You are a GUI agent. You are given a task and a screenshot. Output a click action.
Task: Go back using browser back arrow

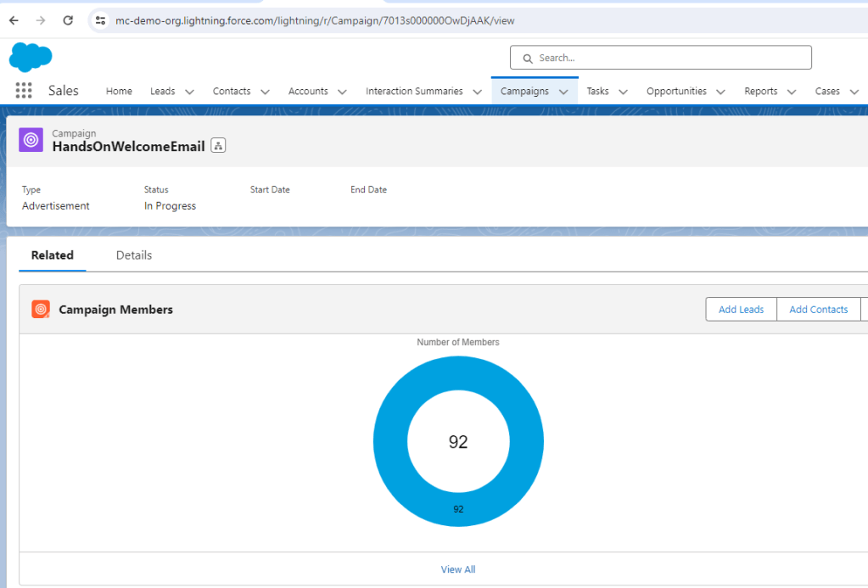14,20
